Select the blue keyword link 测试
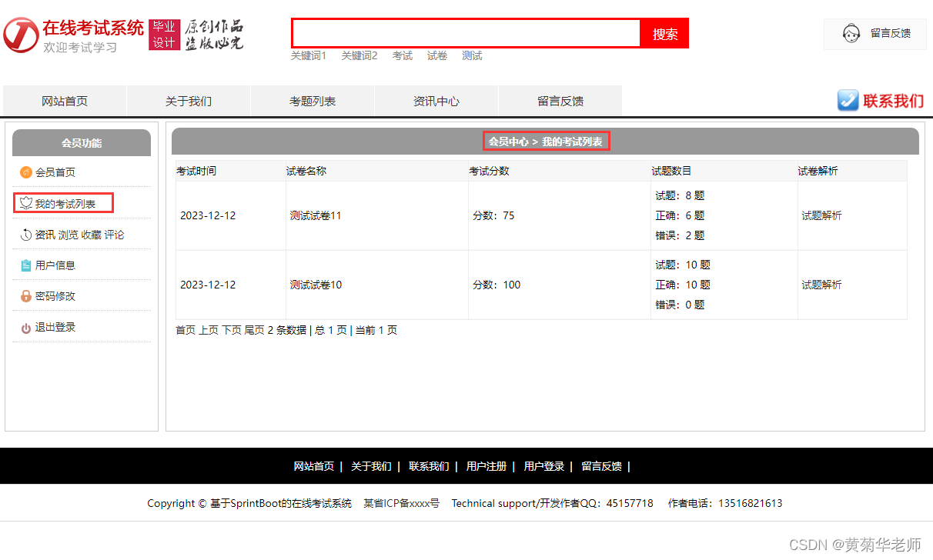This screenshot has width=933, height=560. tap(472, 55)
